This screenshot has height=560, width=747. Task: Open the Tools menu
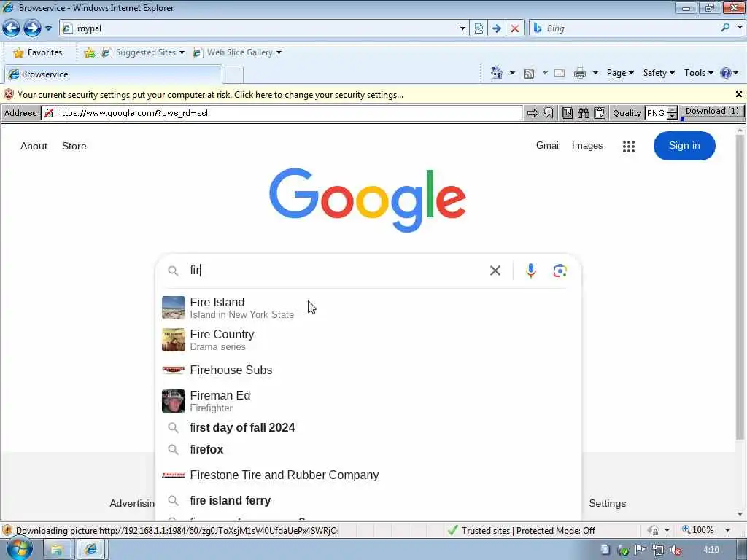698,73
